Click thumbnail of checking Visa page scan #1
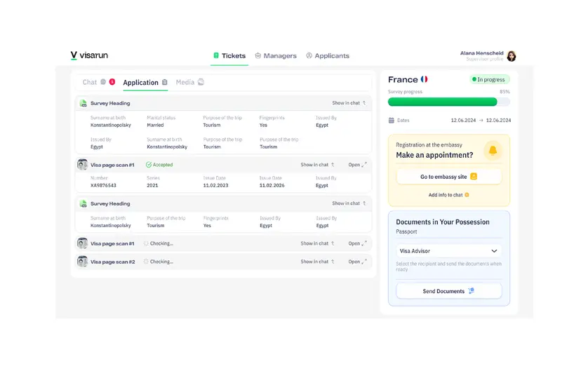Viewport: 588px width, 392px height. coord(83,243)
